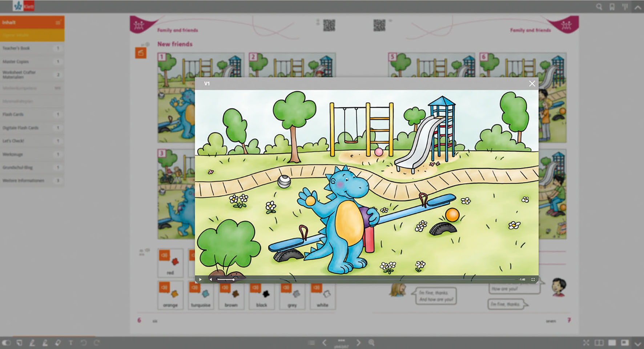Redo the last annotation
Viewport: 644px width, 349px height.
(x=96, y=343)
